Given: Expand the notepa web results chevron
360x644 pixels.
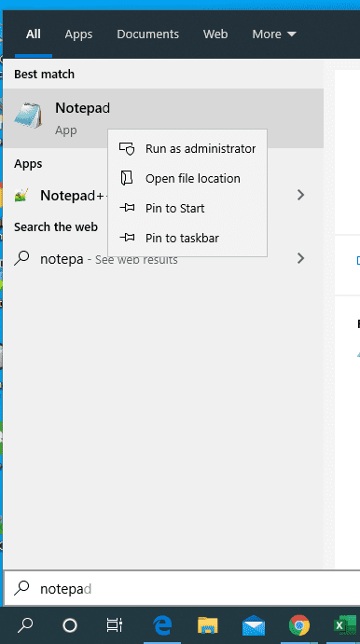Looking at the screenshot, I should (x=301, y=258).
